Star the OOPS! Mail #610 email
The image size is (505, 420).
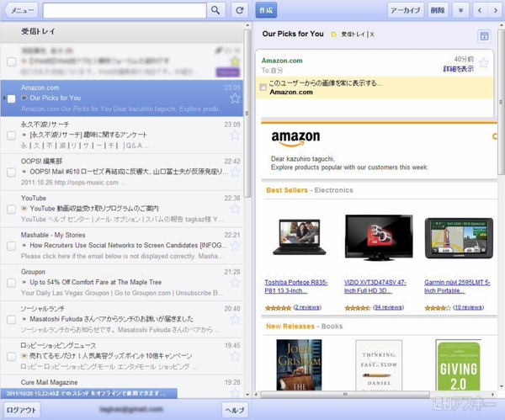click(235, 172)
